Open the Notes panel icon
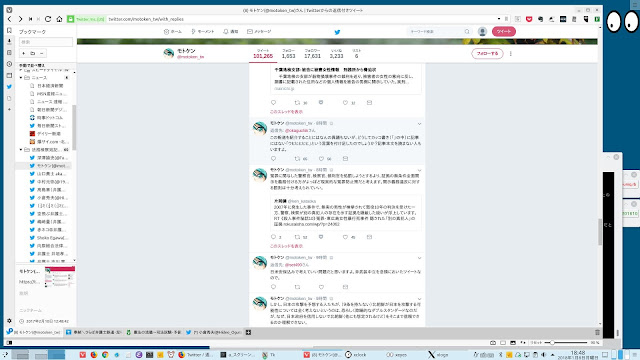The image size is (640, 360). [9, 53]
